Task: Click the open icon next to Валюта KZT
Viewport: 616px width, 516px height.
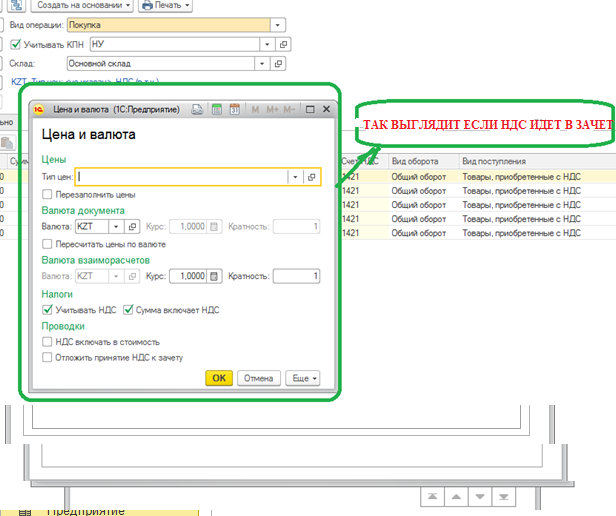Action: tap(132, 227)
